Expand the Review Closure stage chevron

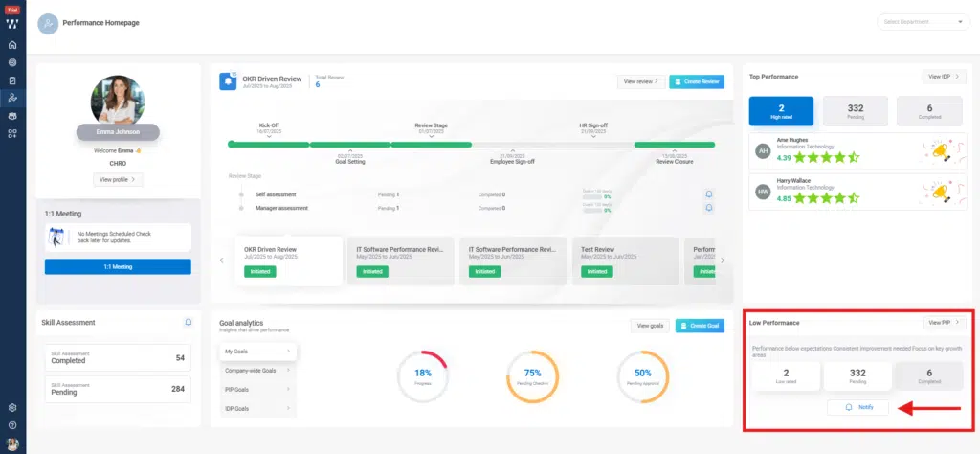point(675,150)
